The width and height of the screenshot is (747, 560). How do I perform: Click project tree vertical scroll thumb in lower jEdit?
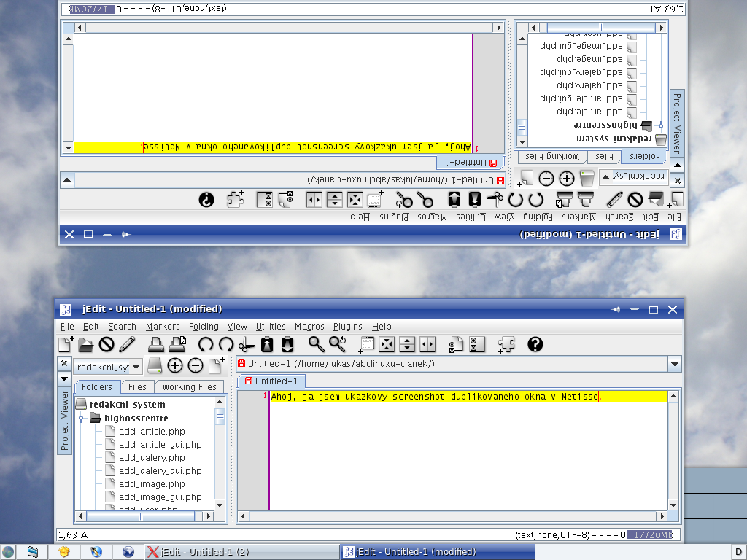coord(220,416)
